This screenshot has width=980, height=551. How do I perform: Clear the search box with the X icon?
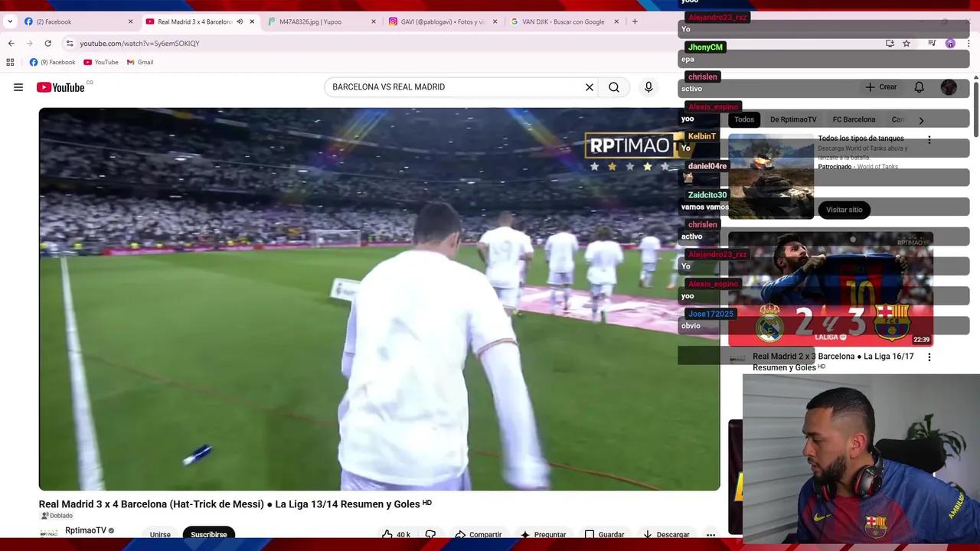[590, 87]
